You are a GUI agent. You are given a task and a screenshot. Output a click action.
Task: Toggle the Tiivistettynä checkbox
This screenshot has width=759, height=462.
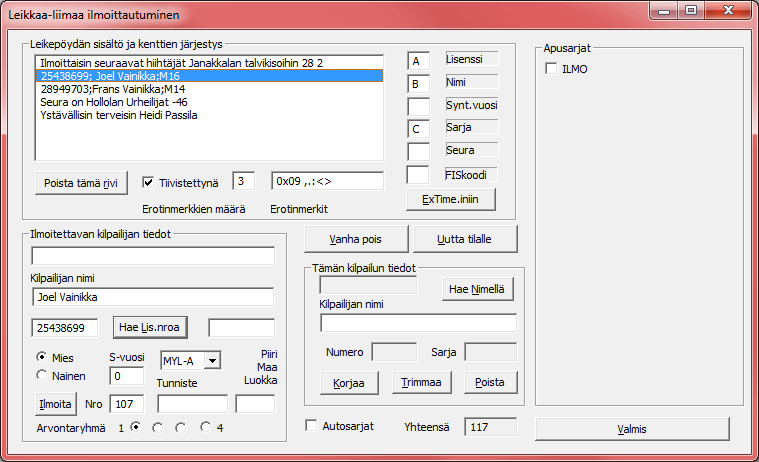click(149, 183)
